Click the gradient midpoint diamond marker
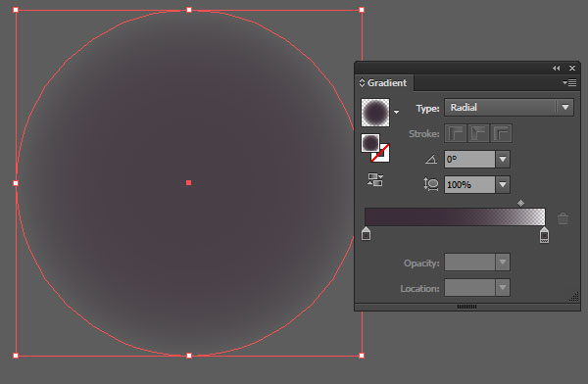The image size is (588, 384). tap(520, 203)
